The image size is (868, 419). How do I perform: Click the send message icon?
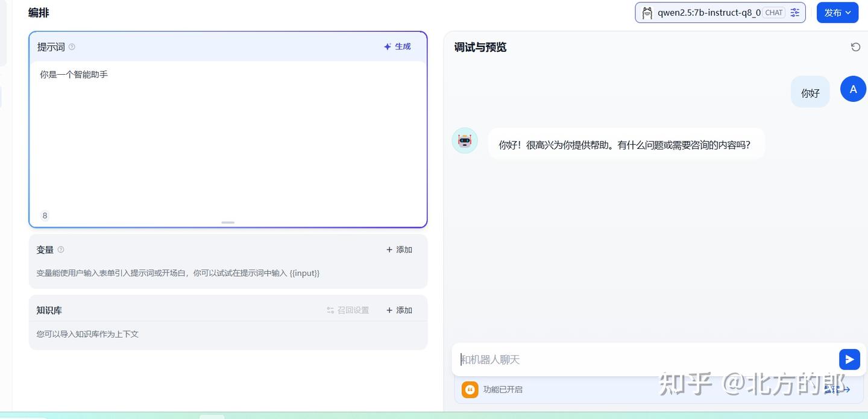click(849, 359)
